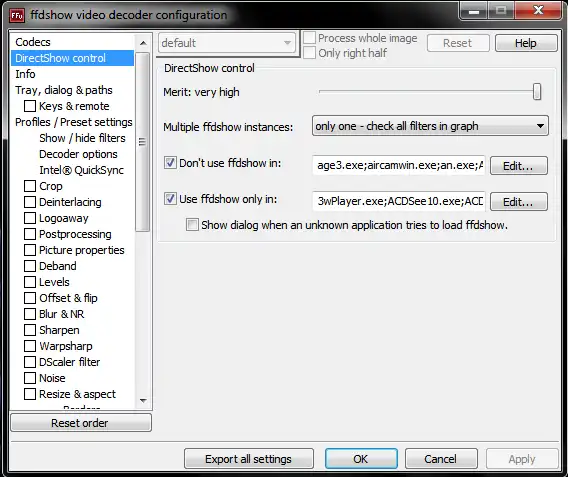
Task: Click the filter list scrollbar thumb
Action: pyautogui.click(x=143, y=142)
